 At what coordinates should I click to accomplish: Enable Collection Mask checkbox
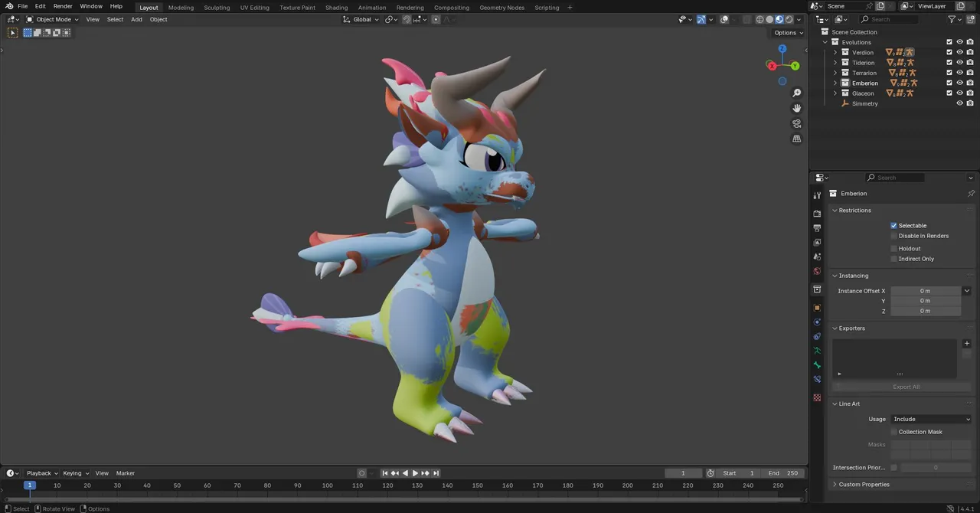tap(893, 432)
